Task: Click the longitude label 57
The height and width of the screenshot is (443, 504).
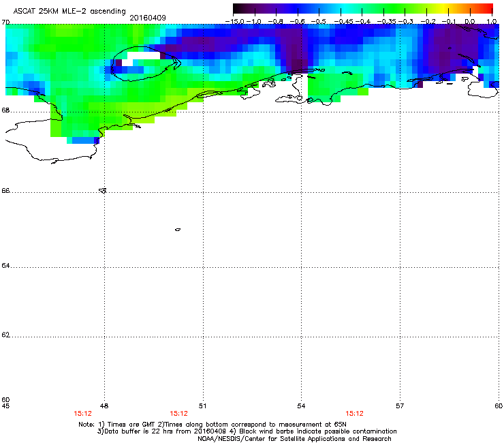Action: 400,406
